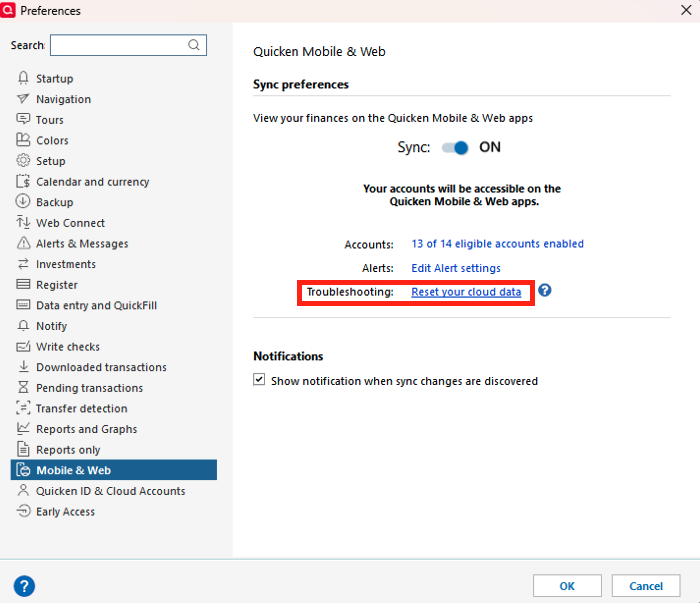The height and width of the screenshot is (603, 700).
Task: Select Register in the sidebar
Action: coord(57,285)
